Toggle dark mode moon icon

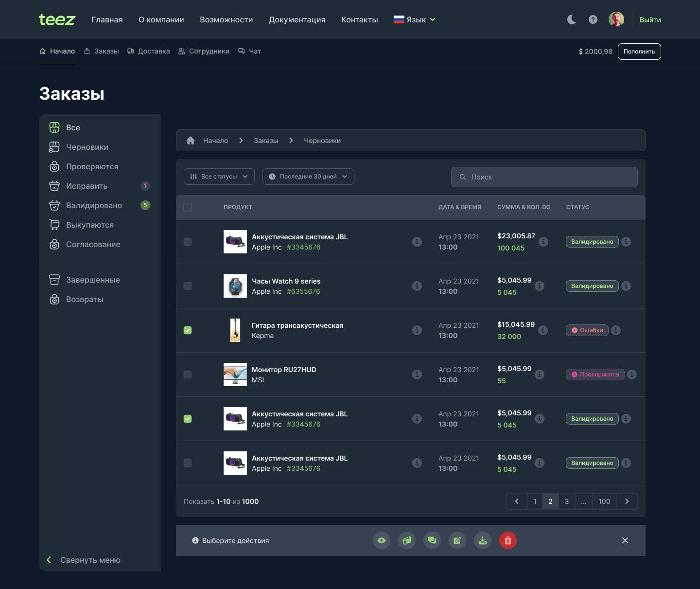click(x=572, y=19)
